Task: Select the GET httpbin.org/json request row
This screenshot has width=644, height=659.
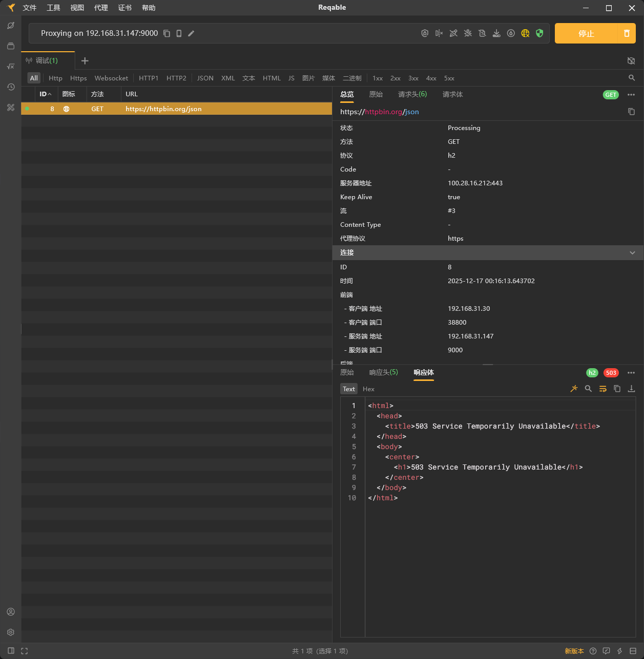Action: click(x=176, y=109)
